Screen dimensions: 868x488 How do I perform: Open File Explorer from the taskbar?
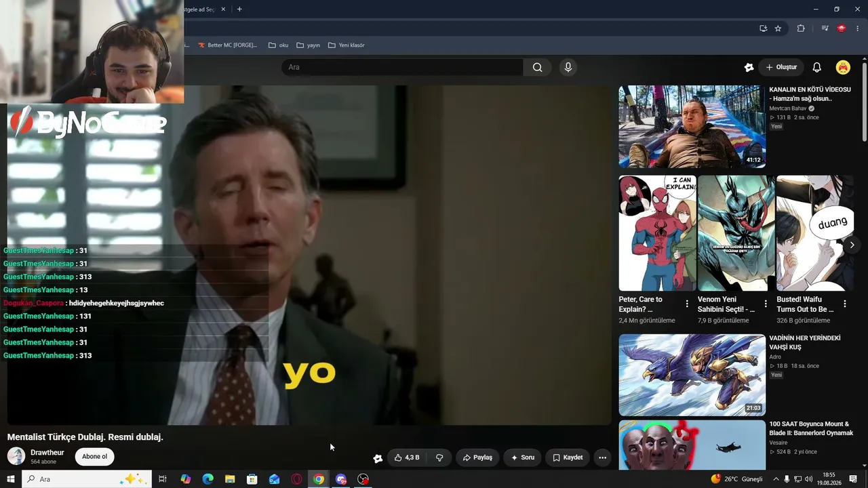click(230, 479)
